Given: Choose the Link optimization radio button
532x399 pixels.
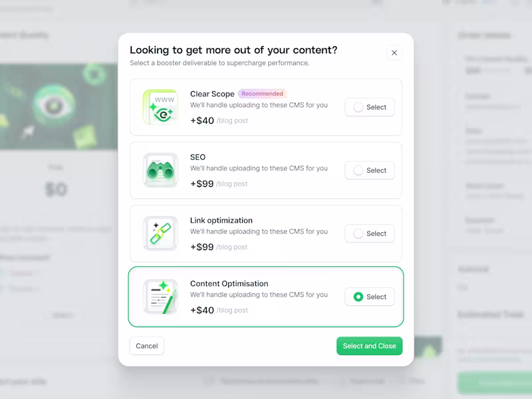Looking at the screenshot, I should 358,233.
